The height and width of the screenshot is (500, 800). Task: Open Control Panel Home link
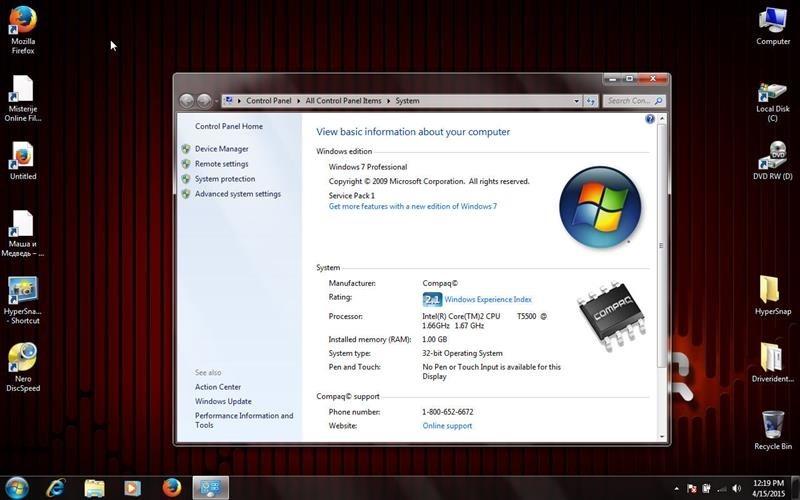click(x=229, y=127)
